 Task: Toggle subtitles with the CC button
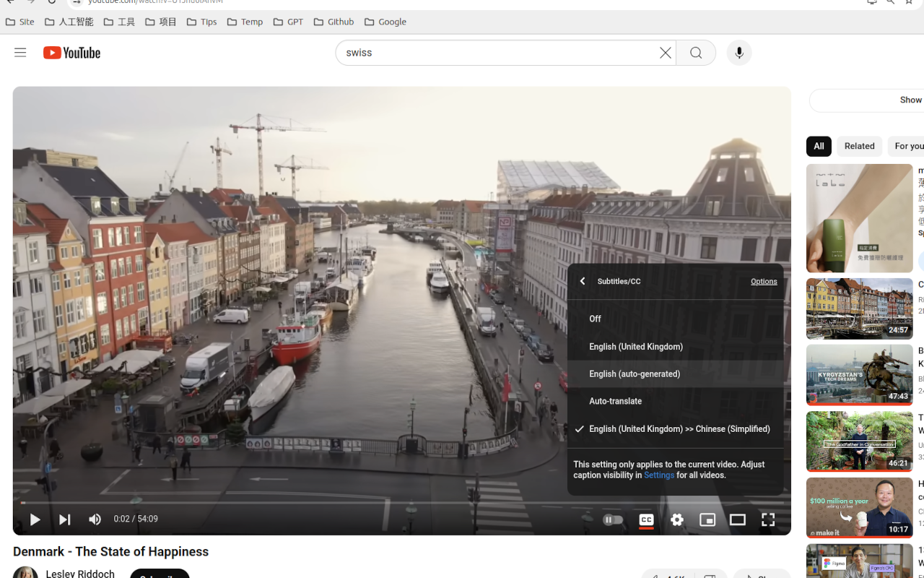point(646,519)
